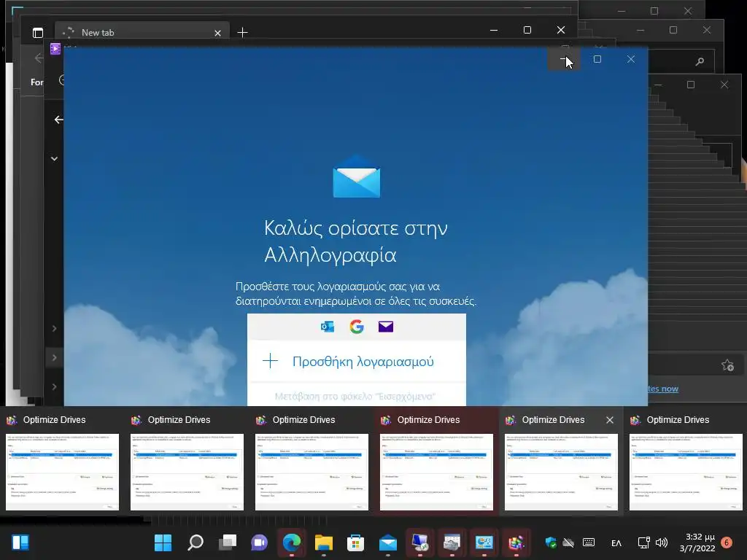Open Edge tab actions menu icon

click(38, 32)
